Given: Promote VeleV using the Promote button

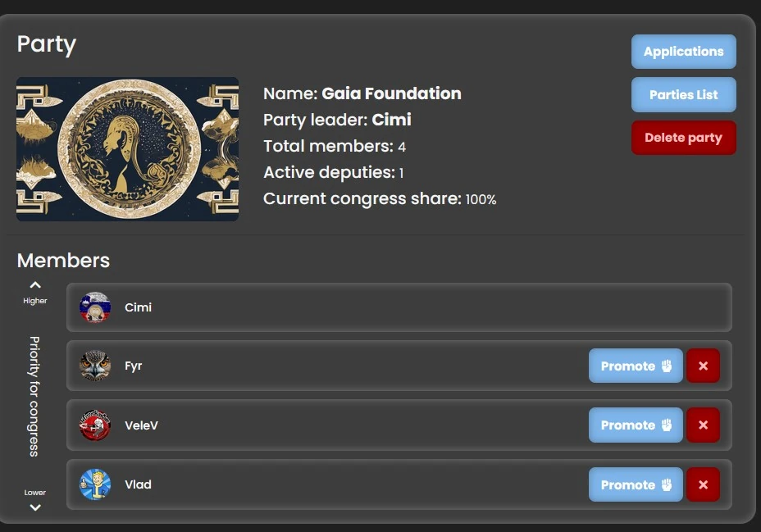Looking at the screenshot, I should point(636,425).
